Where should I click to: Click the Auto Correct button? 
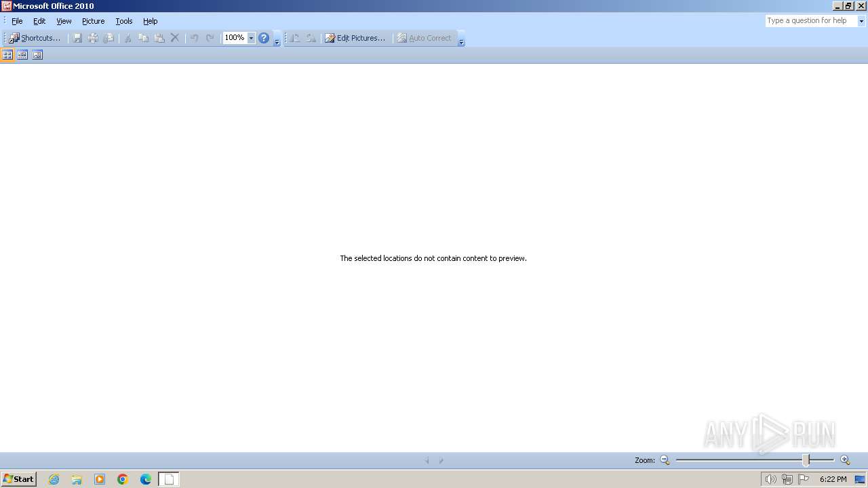coord(424,38)
